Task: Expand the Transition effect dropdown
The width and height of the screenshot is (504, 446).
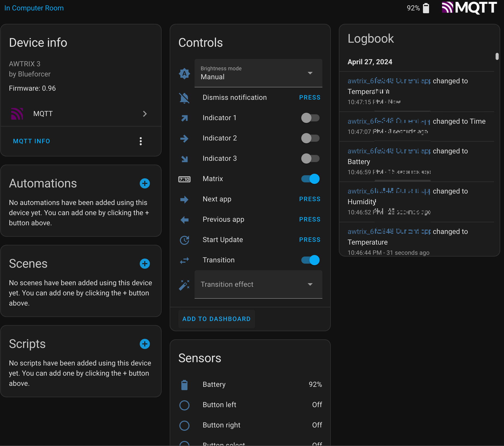Action: (x=258, y=284)
